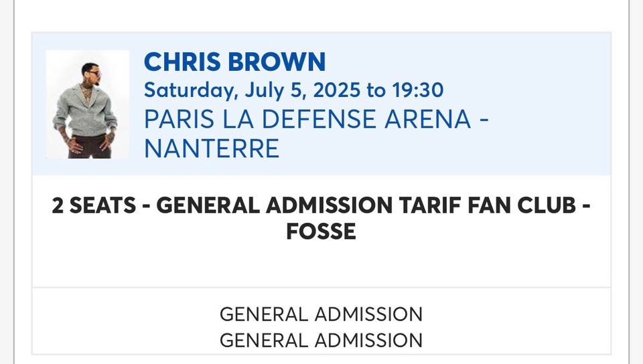
Task: Click the word BROWN in the title
Action: pyautogui.click(x=277, y=62)
